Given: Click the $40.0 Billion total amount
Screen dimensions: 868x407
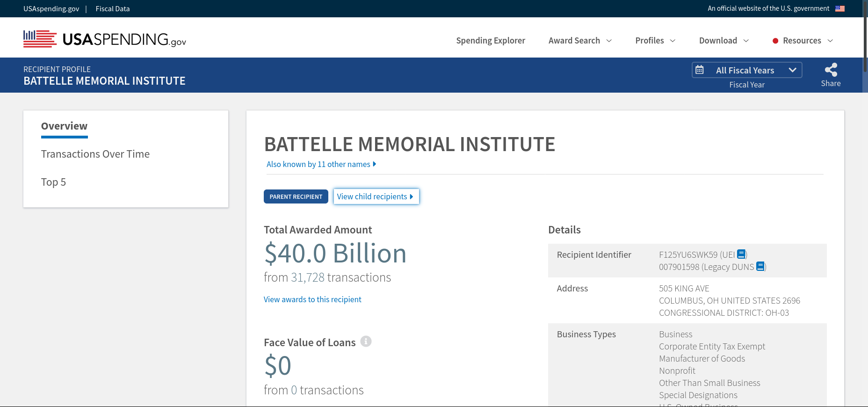Looking at the screenshot, I should pyautogui.click(x=335, y=253).
